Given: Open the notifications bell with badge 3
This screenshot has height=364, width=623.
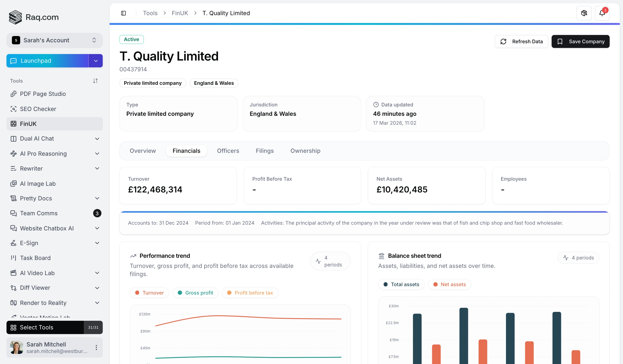Looking at the screenshot, I should 602,13.
